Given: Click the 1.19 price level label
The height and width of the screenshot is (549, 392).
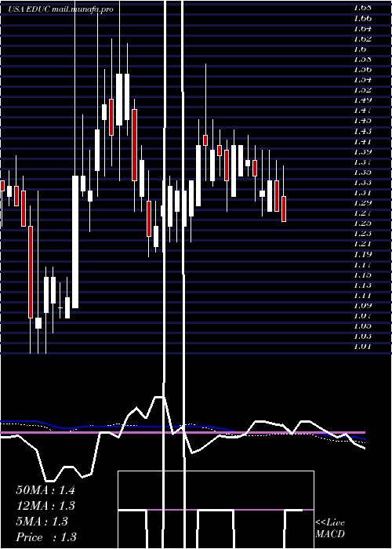Looking at the screenshot, I should click(362, 254).
